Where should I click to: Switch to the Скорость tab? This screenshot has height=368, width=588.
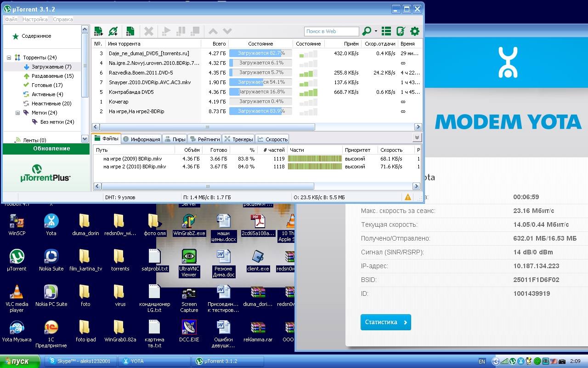pos(272,139)
